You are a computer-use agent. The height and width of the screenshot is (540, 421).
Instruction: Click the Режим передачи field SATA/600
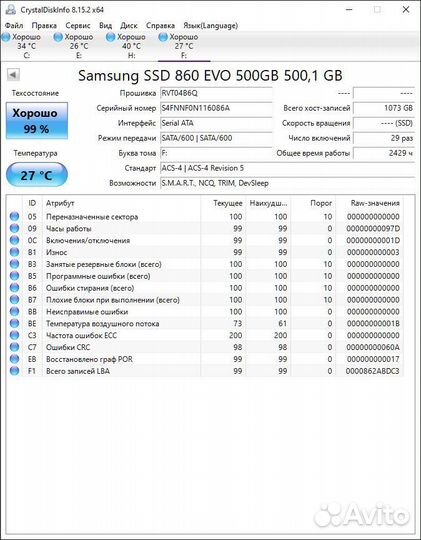tap(216, 138)
